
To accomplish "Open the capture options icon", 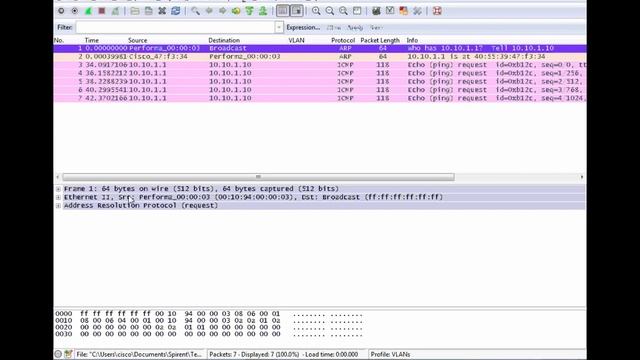I will (75, 11).
